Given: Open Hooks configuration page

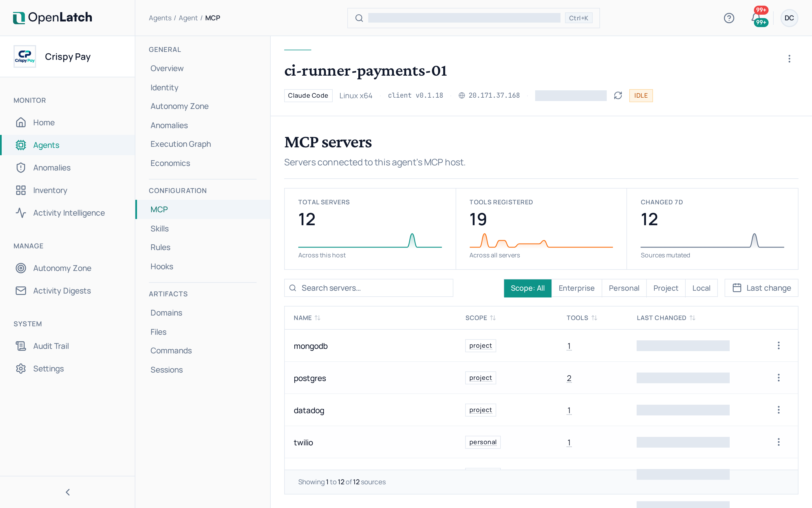Looking at the screenshot, I should [x=203, y=266].
